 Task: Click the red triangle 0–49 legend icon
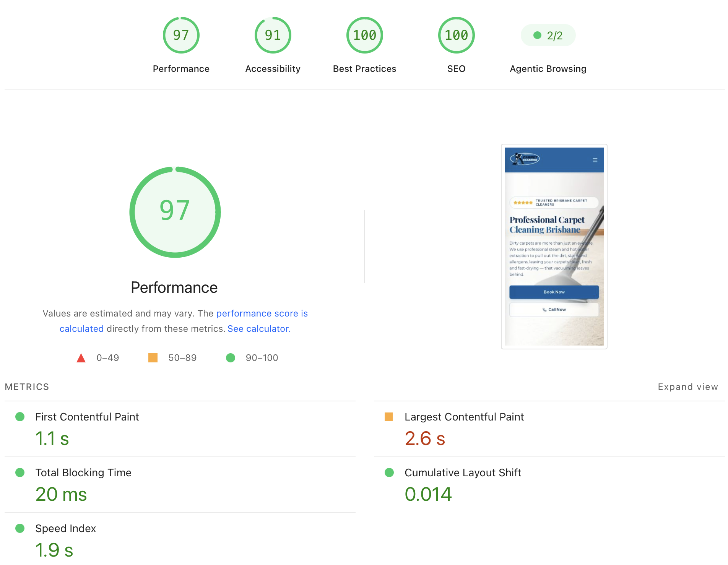(81, 358)
